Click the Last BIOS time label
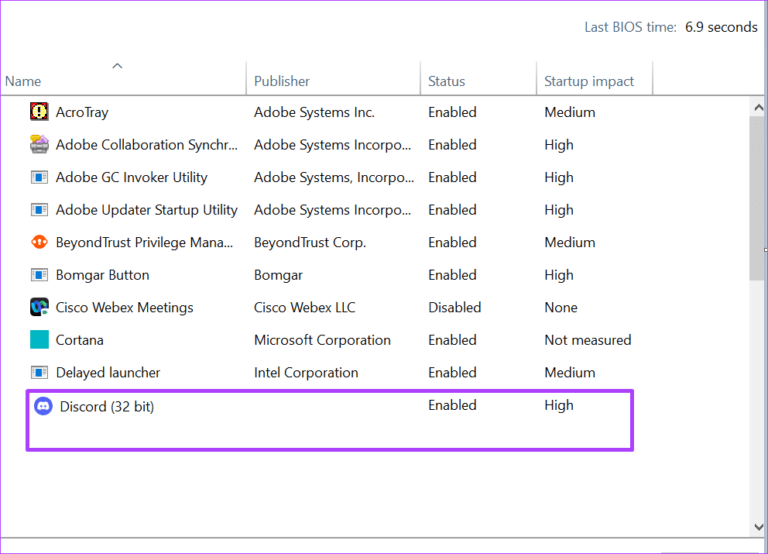 (x=630, y=27)
